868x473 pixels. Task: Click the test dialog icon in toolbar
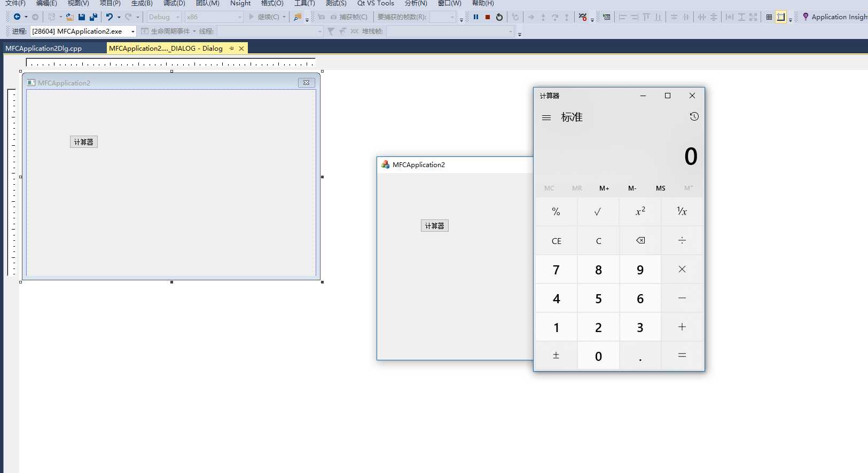606,17
